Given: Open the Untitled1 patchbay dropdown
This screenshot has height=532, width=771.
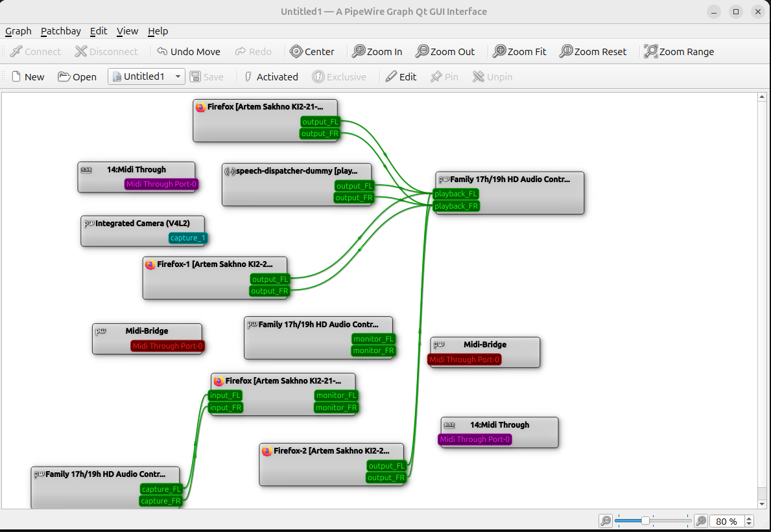Looking at the screenshot, I should 178,77.
